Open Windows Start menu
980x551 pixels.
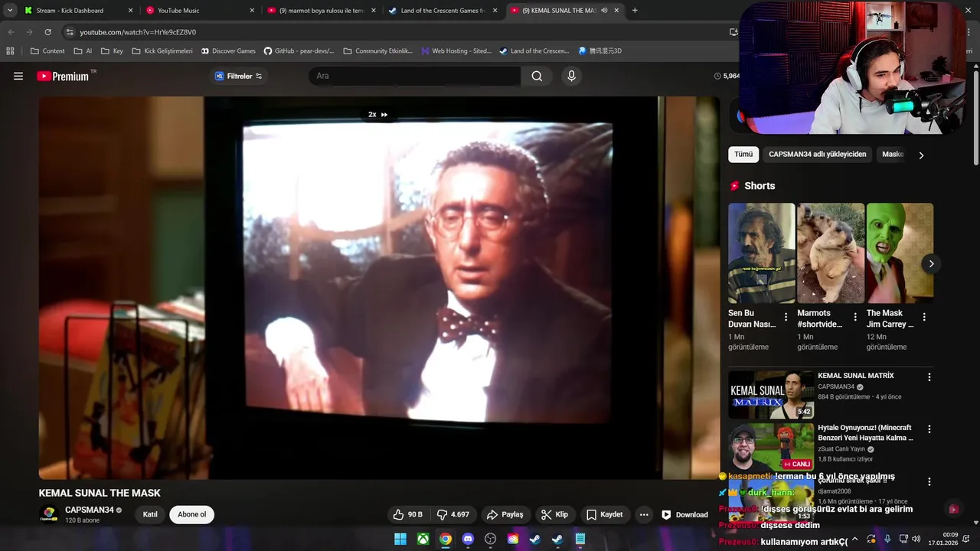pyautogui.click(x=400, y=539)
